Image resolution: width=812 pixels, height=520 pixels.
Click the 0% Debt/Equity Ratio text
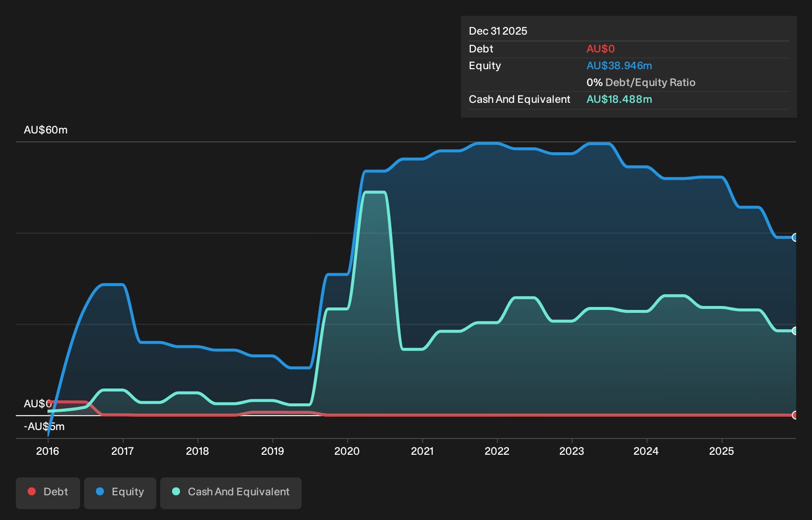pyautogui.click(x=641, y=83)
